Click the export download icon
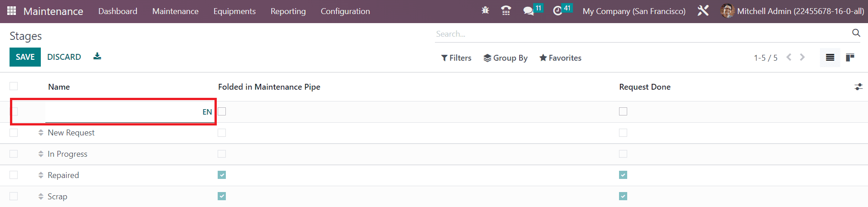This screenshot has width=868, height=207. pos(97,56)
